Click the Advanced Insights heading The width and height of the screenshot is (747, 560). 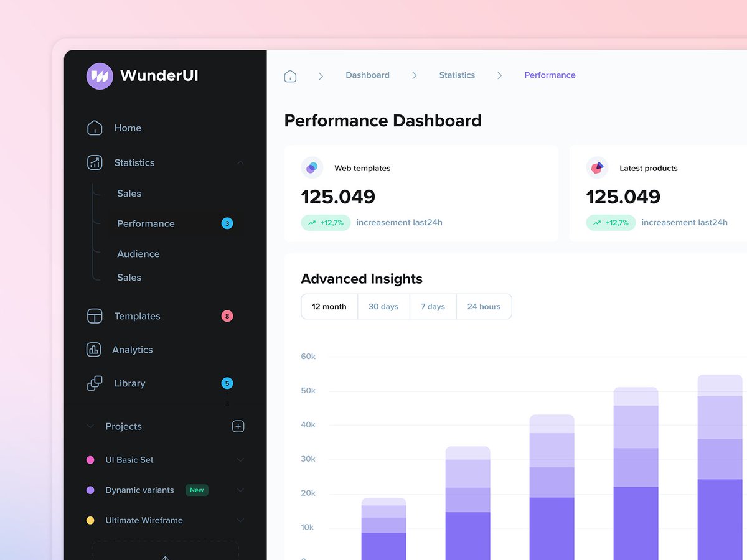[362, 279]
